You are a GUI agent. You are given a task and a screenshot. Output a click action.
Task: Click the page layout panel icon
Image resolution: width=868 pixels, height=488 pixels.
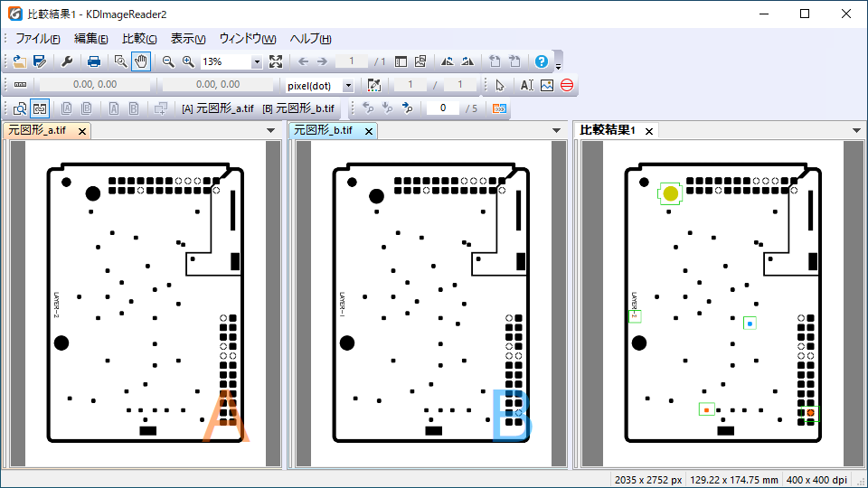click(401, 61)
